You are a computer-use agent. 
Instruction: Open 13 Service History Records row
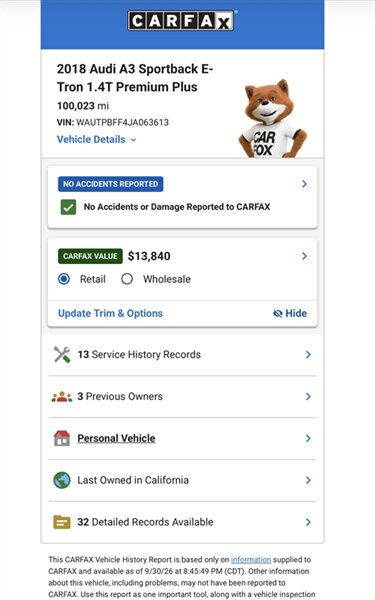[x=182, y=355]
